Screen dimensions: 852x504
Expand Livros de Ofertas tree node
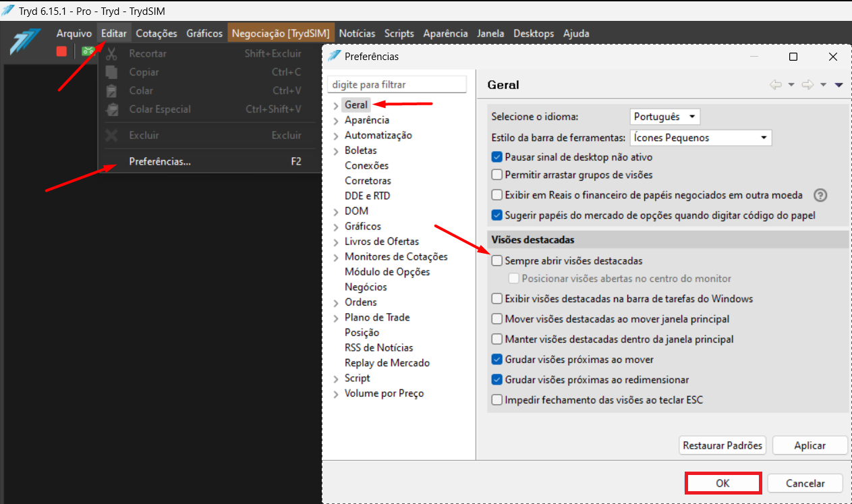tap(336, 242)
